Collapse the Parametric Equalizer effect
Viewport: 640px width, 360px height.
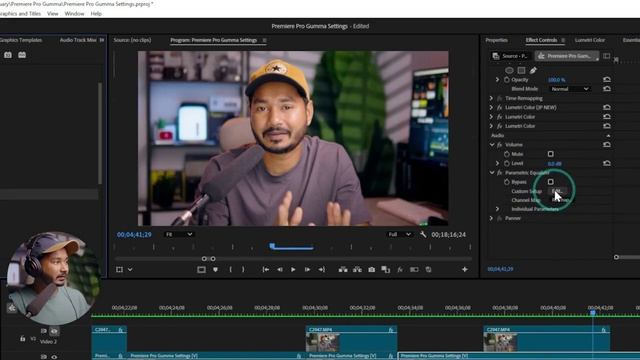(491, 173)
